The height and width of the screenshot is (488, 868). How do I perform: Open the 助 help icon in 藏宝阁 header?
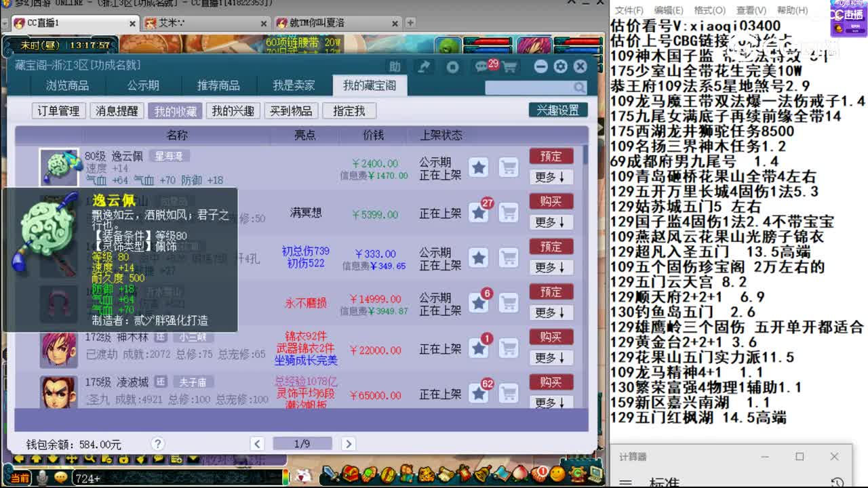(x=395, y=66)
